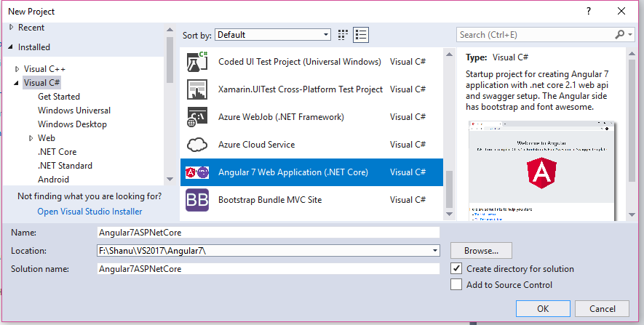
Task: Collapse the Visual C# node
Action: (17, 83)
